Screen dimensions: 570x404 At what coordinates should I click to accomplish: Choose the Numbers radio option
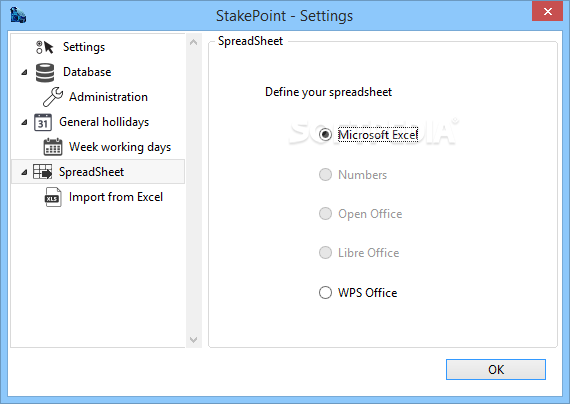pos(325,175)
